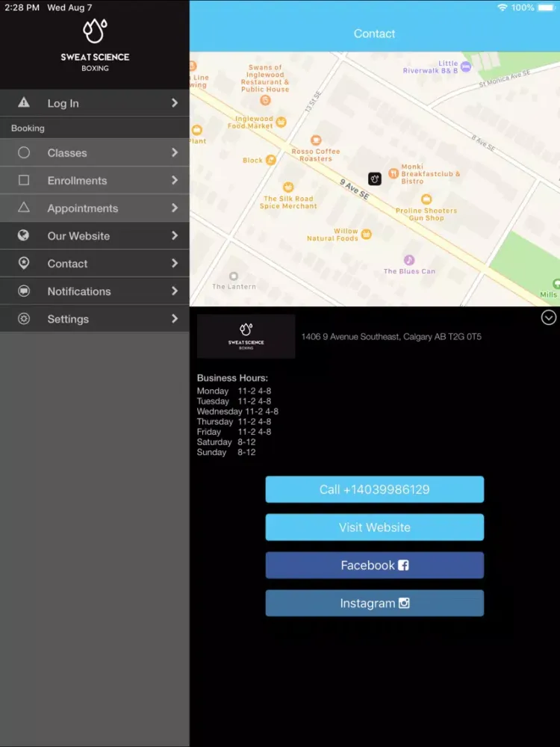The width and height of the screenshot is (560, 747).
Task: Tap the Rosso Coffee Roasters cafe icon
Action: click(316, 140)
